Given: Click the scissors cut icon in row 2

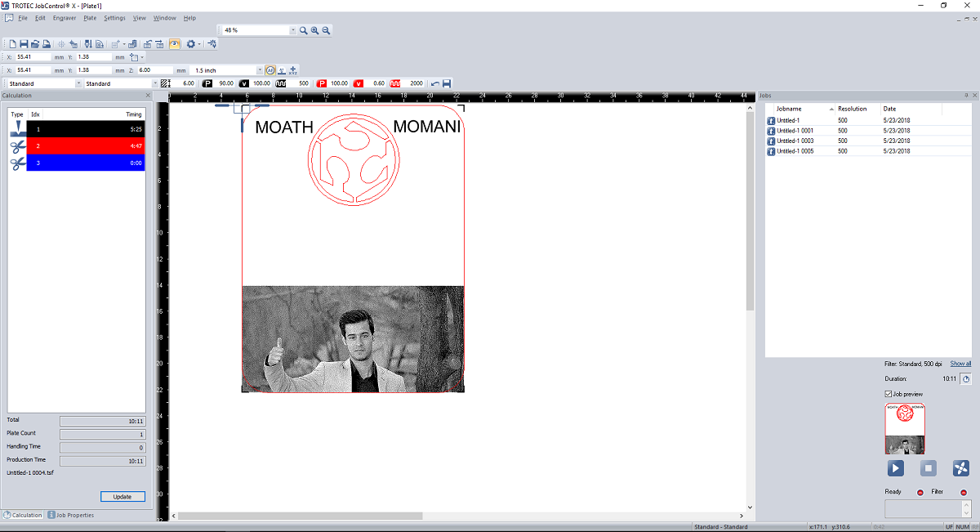Looking at the screenshot, I should tap(17, 146).
